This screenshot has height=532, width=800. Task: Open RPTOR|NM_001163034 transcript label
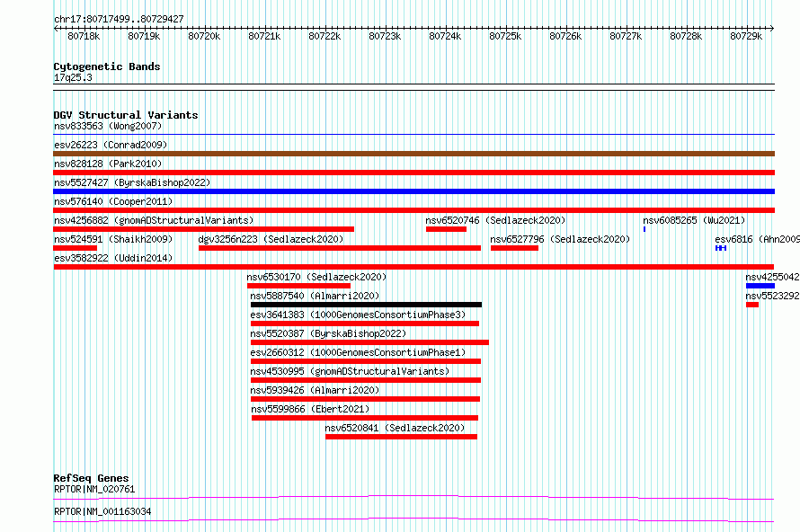pyautogui.click(x=102, y=511)
